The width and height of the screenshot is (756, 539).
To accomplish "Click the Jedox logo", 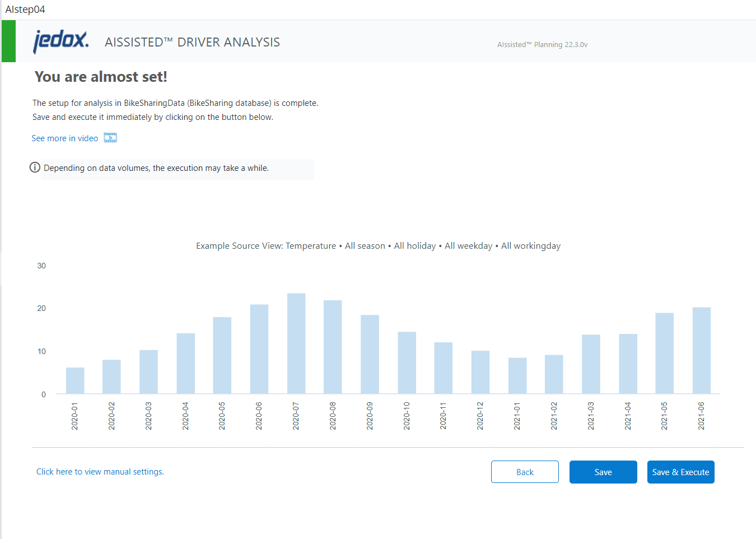I will point(60,41).
